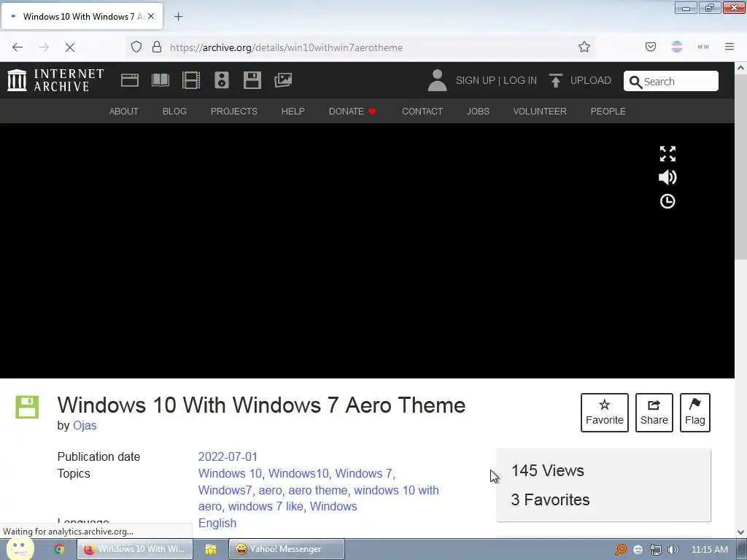Open the Video (film strip) section icon
Screen dimensions: 747x560
tap(191, 80)
